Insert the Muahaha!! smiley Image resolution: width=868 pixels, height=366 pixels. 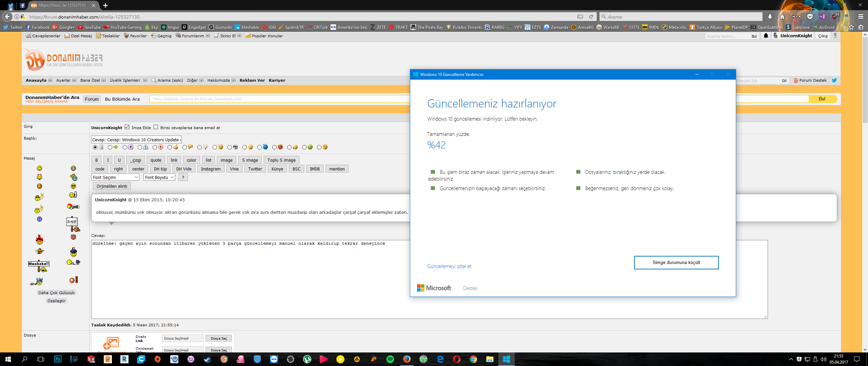pos(39,266)
